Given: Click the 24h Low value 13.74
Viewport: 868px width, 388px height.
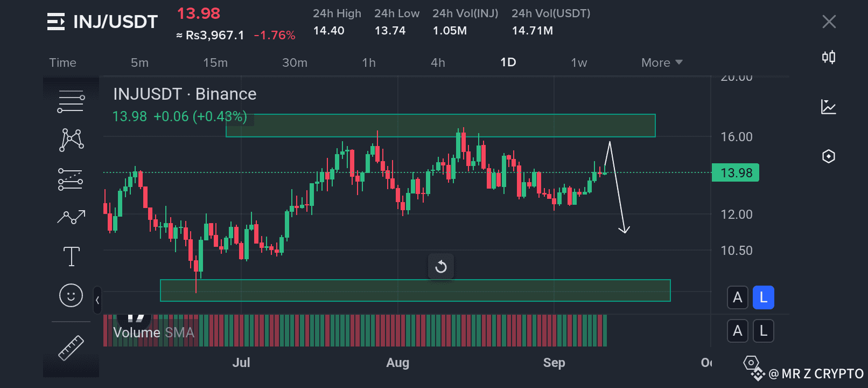Looking at the screenshot, I should (390, 31).
